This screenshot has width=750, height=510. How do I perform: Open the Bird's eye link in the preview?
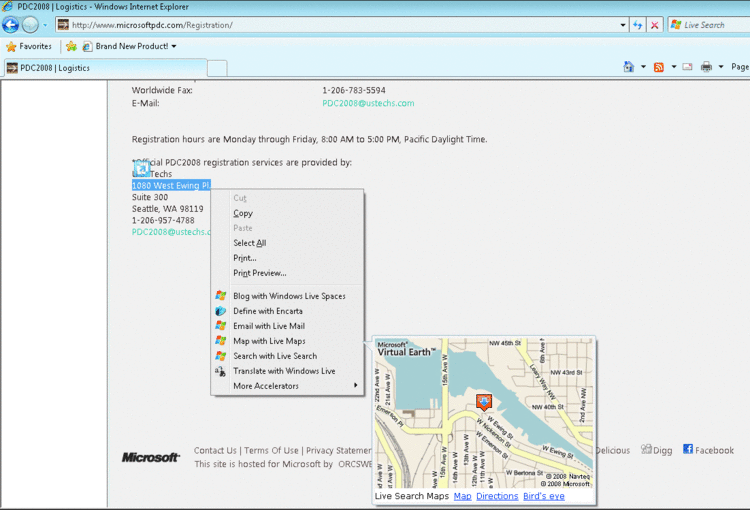544,496
